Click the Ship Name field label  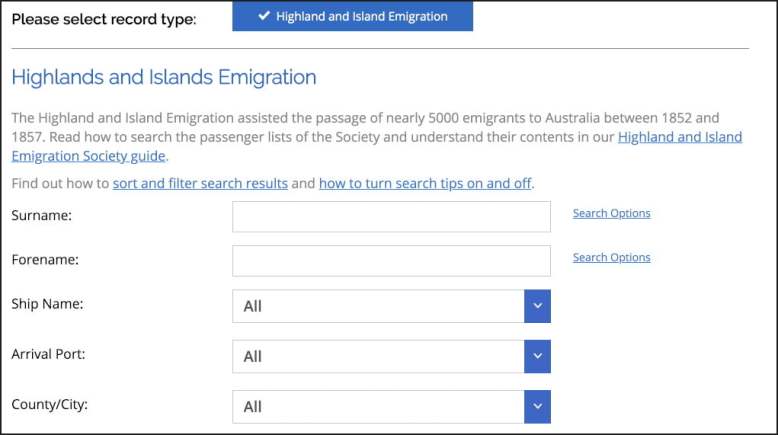[47, 304]
